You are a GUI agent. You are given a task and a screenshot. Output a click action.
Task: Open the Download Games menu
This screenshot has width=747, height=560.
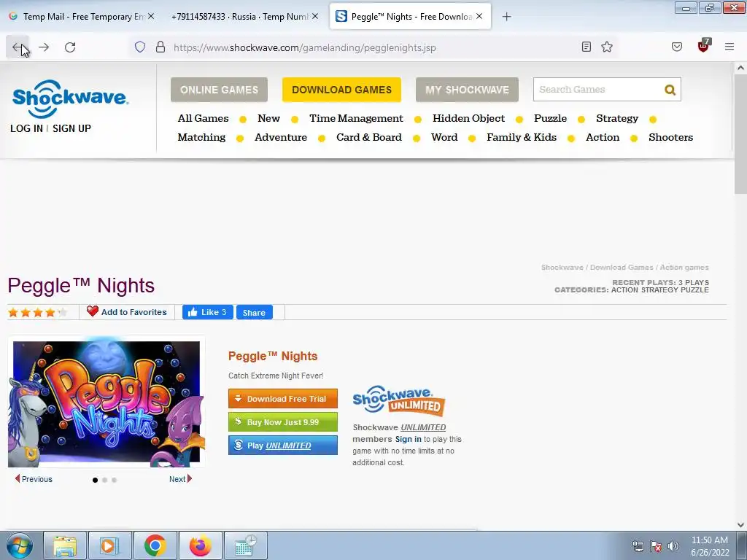click(341, 90)
